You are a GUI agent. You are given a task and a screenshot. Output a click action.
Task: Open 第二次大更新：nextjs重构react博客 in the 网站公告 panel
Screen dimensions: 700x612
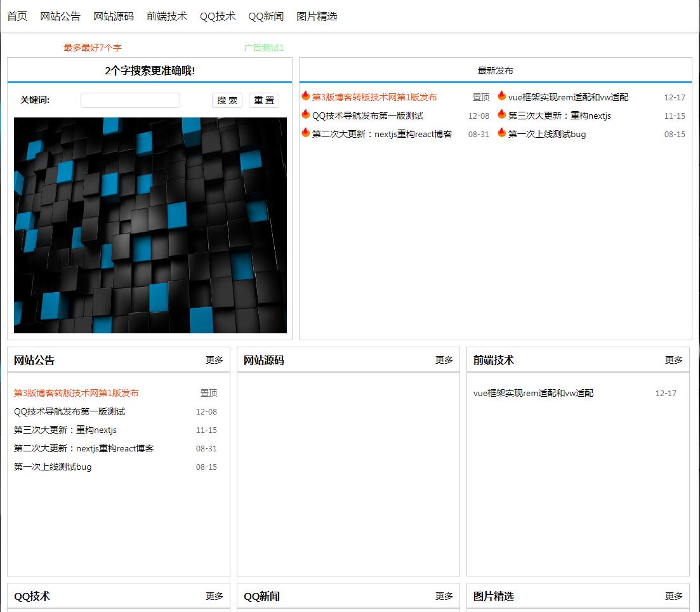(x=84, y=448)
